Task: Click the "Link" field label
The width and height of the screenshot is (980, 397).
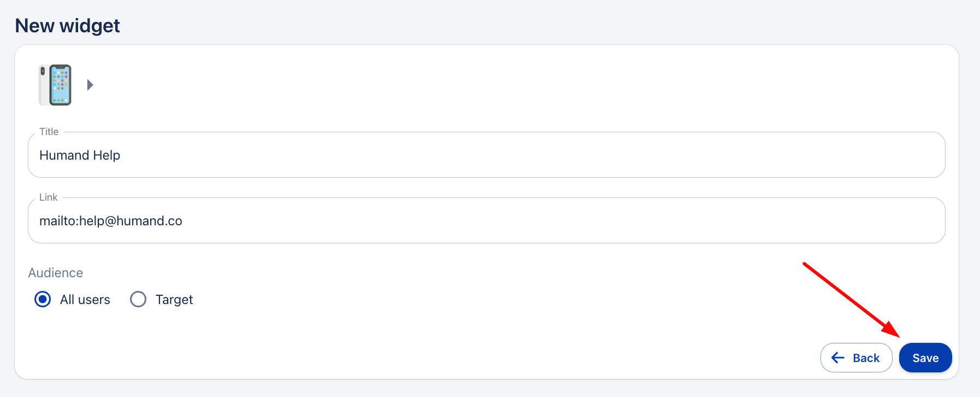Action: [48, 197]
